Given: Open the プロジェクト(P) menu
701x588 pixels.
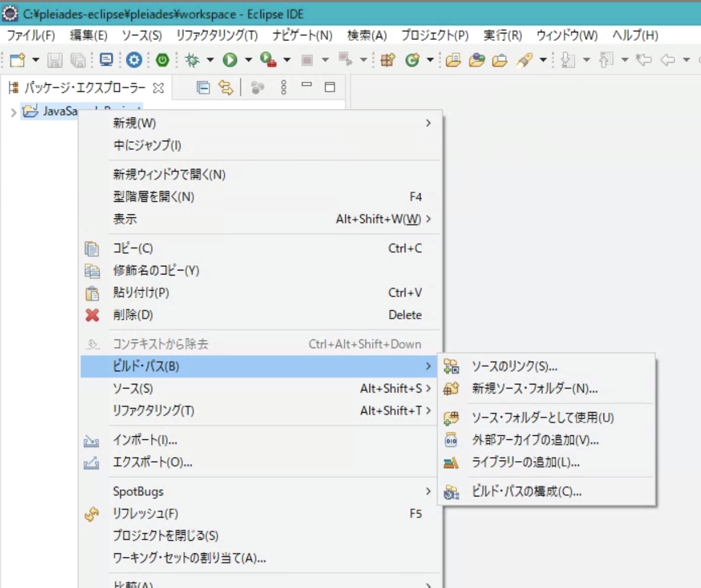Looking at the screenshot, I should (x=435, y=35).
